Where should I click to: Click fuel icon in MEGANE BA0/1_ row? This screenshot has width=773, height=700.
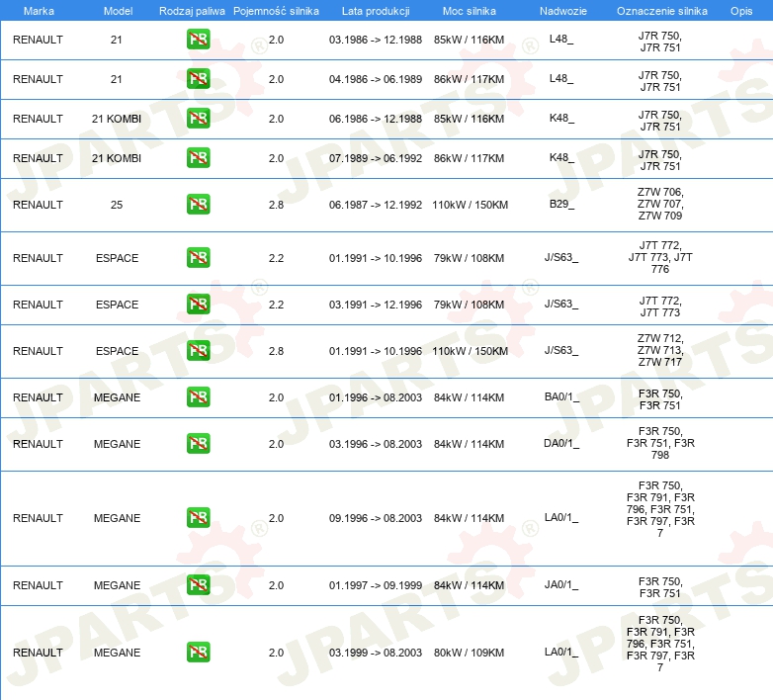[198, 396]
